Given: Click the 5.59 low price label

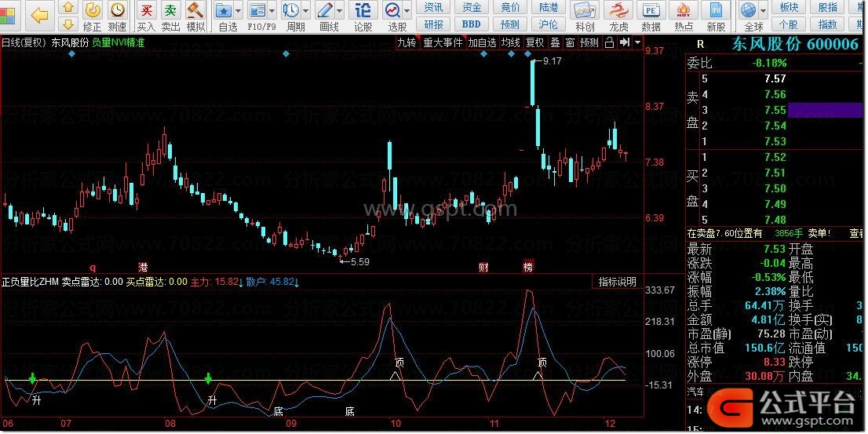Looking at the screenshot, I should [x=360, y=262].
